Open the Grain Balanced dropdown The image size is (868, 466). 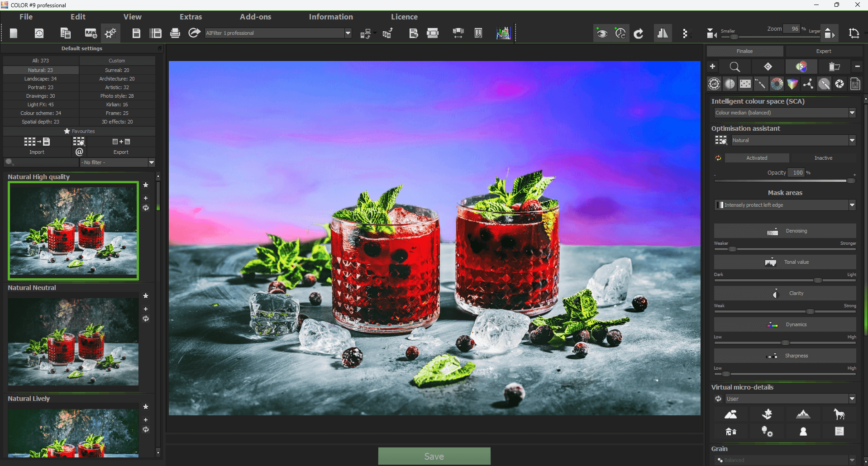coord(785,460)
